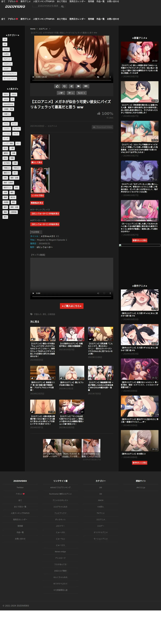Seek along the main video progress bar
The height and width of the screenshot is (644, 161).
71,80
